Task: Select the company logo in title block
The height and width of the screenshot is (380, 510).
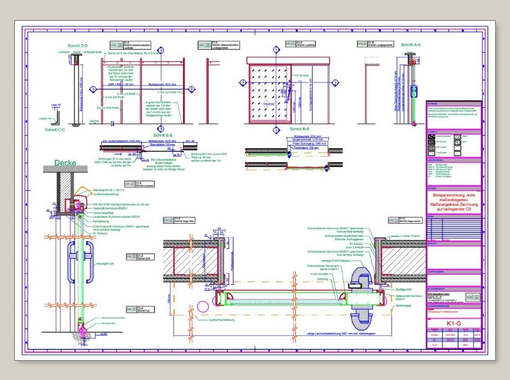Action: pyautogui.click(x=472, y=297)
